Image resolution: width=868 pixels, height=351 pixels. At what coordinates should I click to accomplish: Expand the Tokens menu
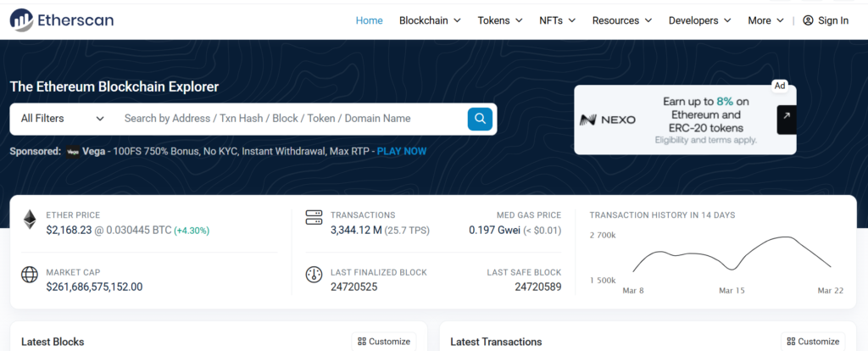[500, 20]
